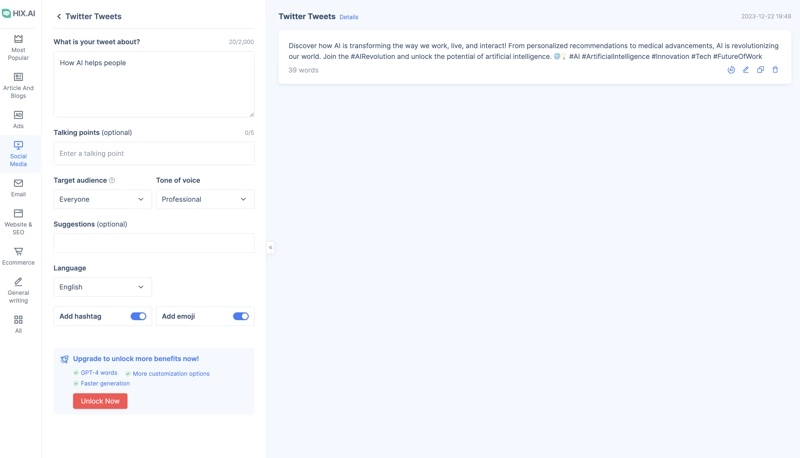Click the Unlock Now button
This screenshot has height=458, width=800.
click(x=100, y=401)
